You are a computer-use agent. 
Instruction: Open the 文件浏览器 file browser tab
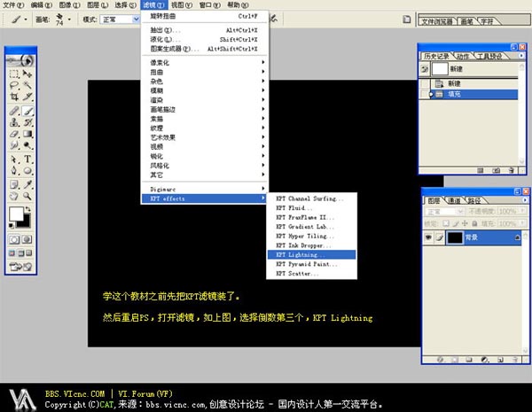tap(437, 21)
